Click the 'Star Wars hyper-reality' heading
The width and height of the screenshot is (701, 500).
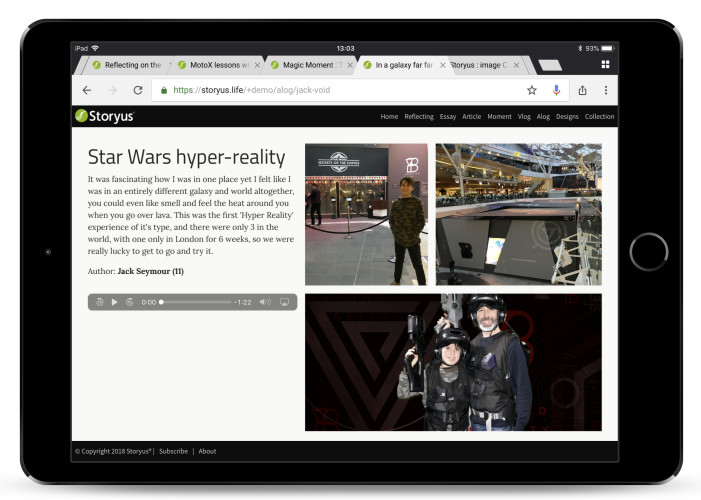[186, 157]
